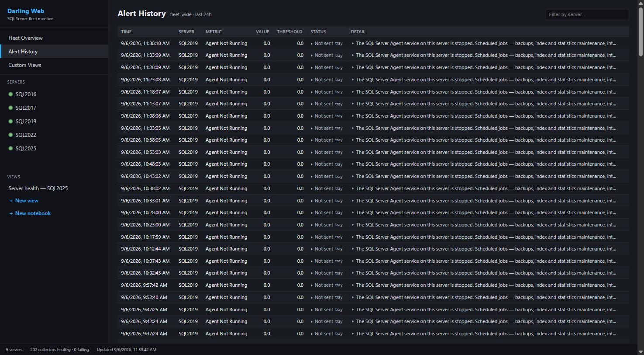Click Agent Not Running on the 10:43:02 AM row

[226, 176]
